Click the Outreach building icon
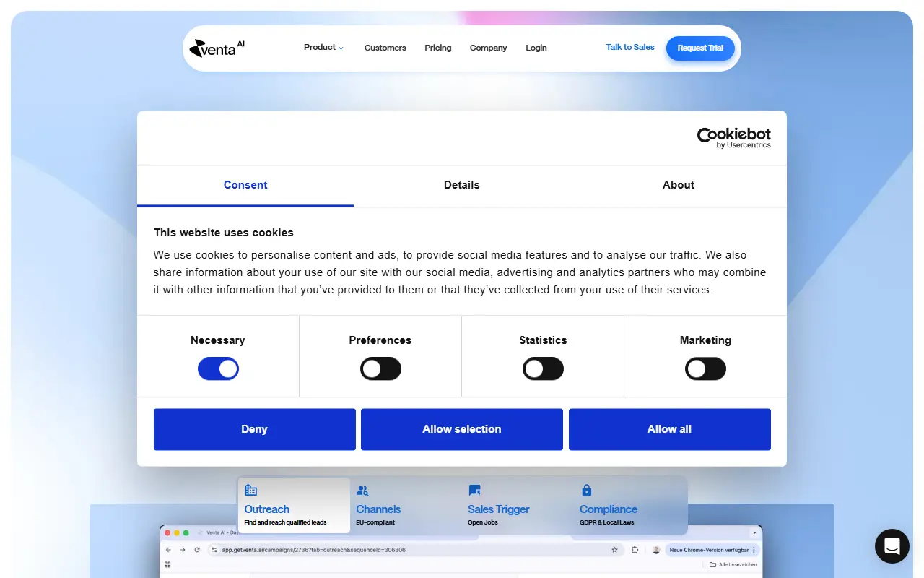The width and height of the screenshot is (924, 578). (x=250, y=490)
